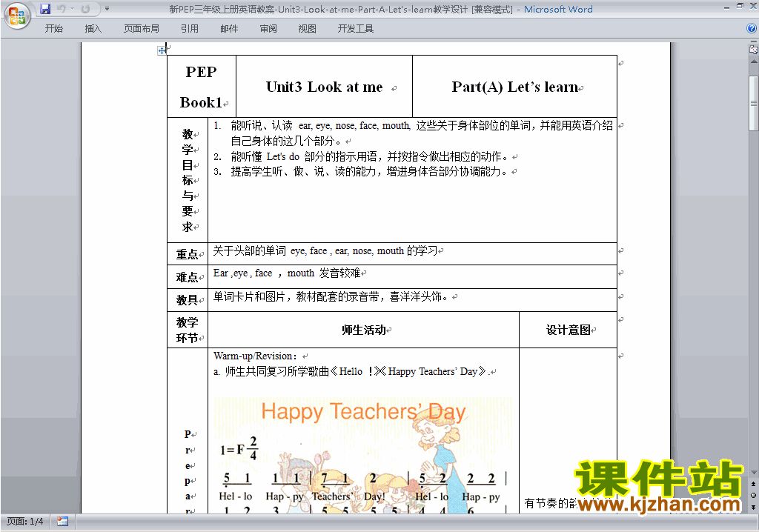The image size is (759, 532).
Task: Click the vertical scrollbar up arrow
Action: coord(753,61)
